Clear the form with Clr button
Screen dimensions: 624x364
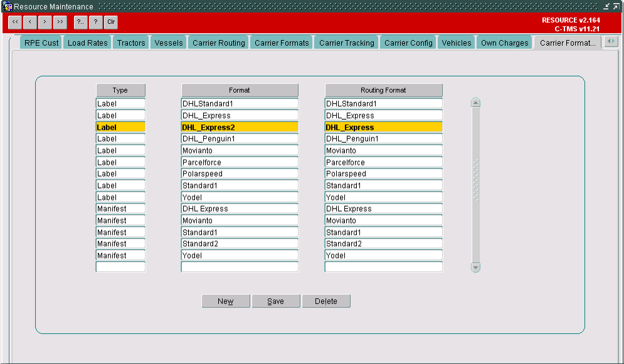[111, 22]
